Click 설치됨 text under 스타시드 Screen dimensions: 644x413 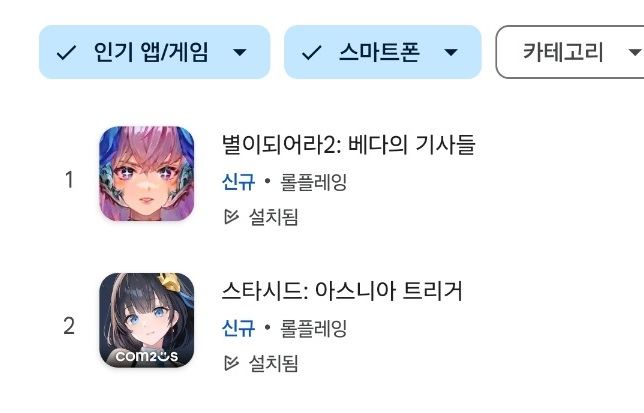[274, 363]
